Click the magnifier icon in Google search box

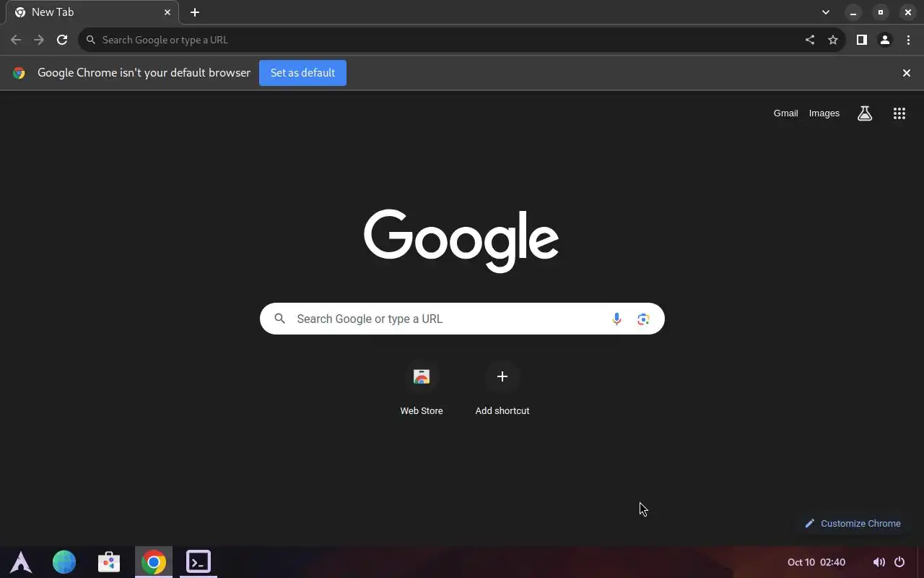[x=280, y=319]
